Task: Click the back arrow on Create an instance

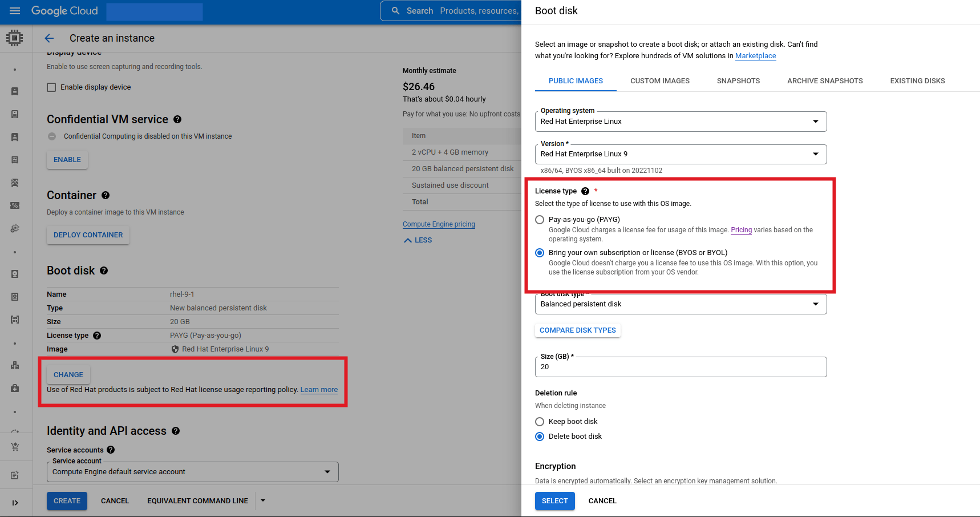Action: click(x=49, y=38)
